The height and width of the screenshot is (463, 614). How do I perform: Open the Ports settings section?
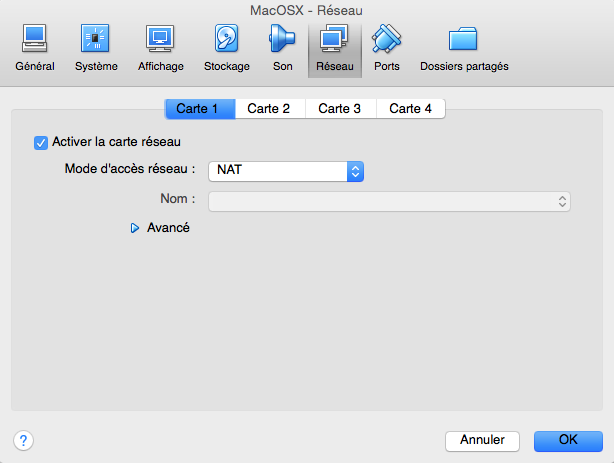(386, 49)
